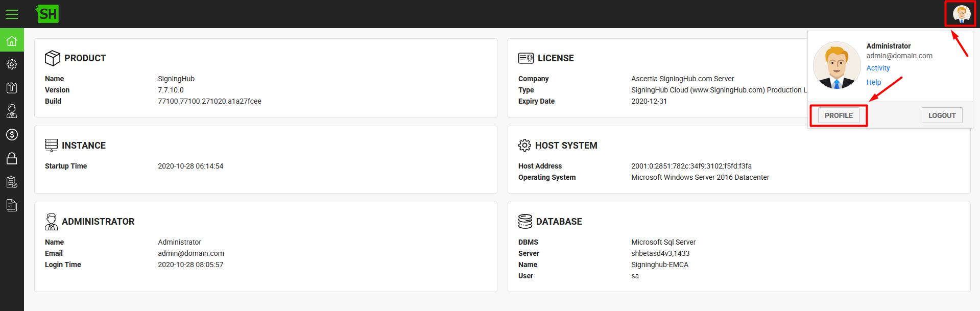Open the person icon in left sidebar

pos(12,111)
